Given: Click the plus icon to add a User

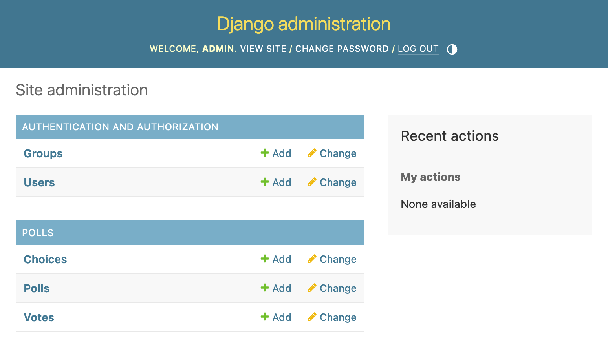Looking at the screenshot, I should click(265, 182).
